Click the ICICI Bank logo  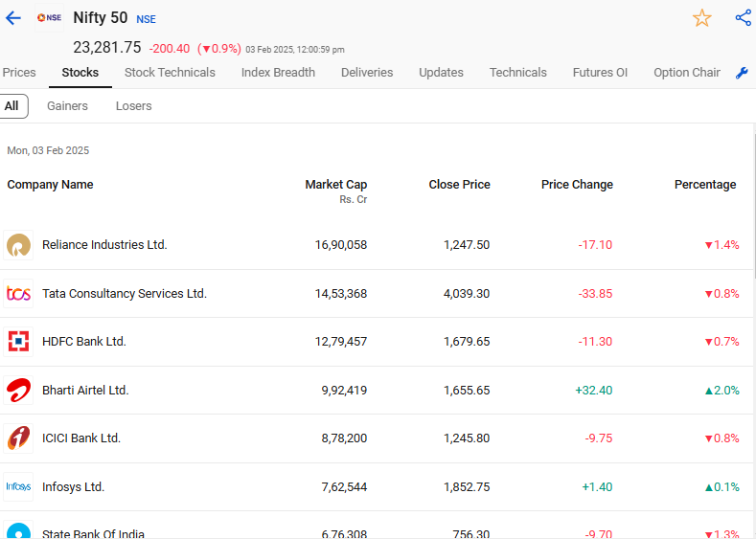[x=18, y=438]
